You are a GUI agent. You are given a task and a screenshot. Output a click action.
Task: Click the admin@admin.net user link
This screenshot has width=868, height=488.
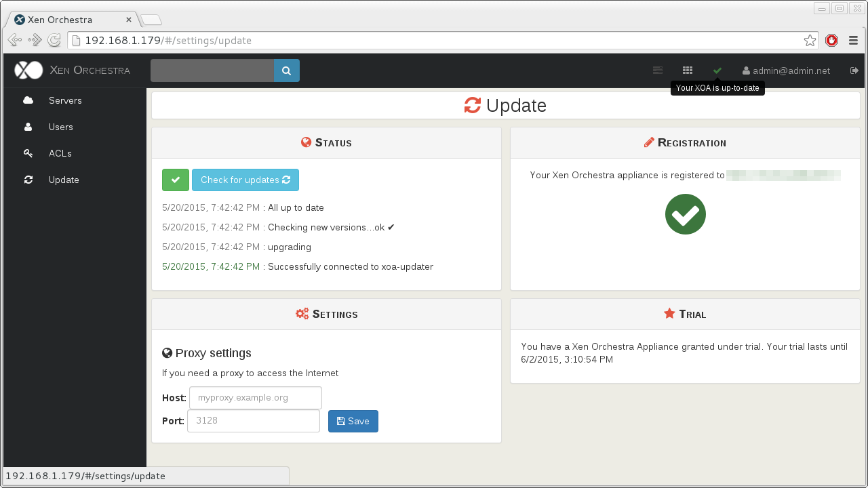786,70
